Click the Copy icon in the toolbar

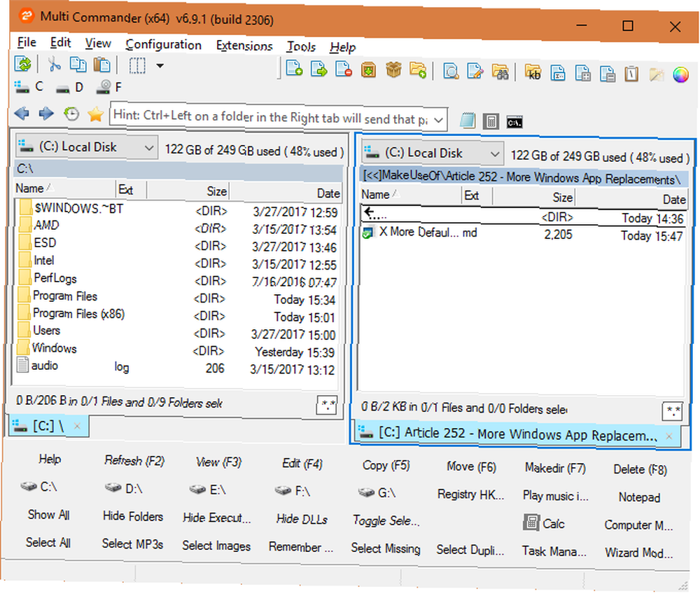pyautogui.click(x=78, y=64)
